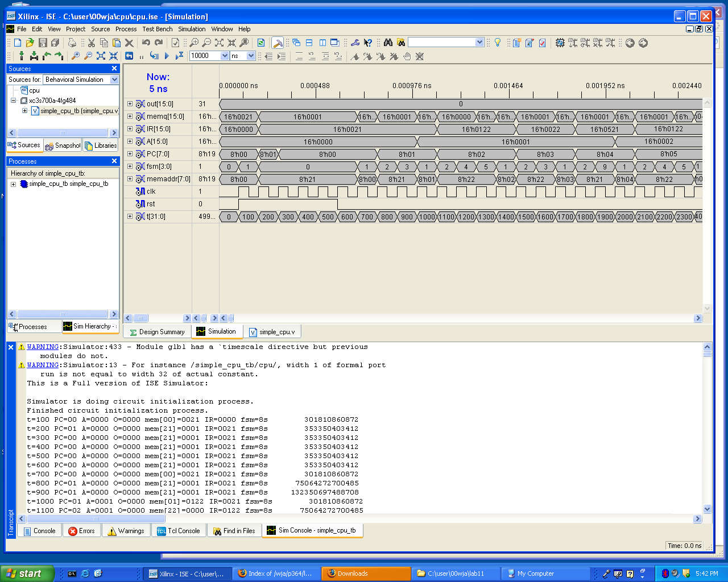Collapse the xc3s700a-4fg484 device node
Viewport: 728px width, 582px height.
coord(14,101)
